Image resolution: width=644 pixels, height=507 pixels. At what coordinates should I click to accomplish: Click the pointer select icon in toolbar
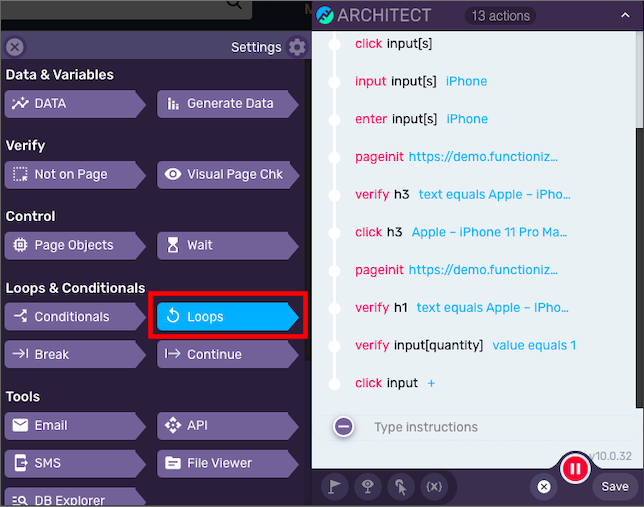click(401, 487)
